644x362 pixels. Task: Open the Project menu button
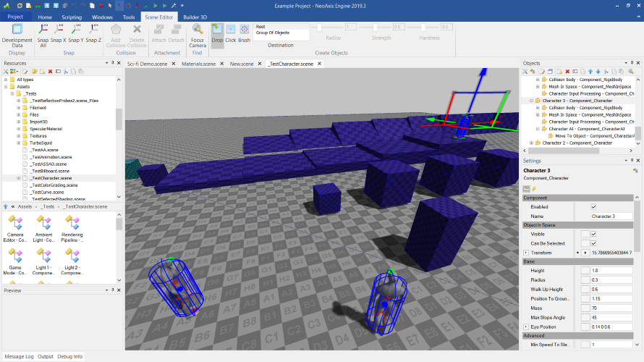coord(15,17)
